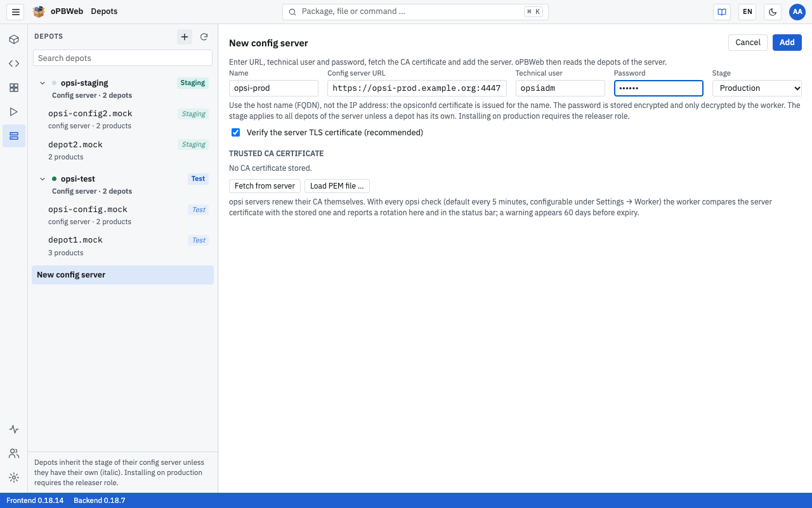Open the settings gear sidebar icon
Screen dimensions: 812x508
14,478
